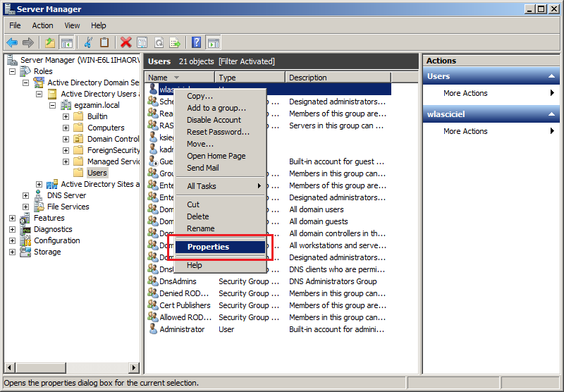
Task: Sort by Type column header
Action: point(250,78)
